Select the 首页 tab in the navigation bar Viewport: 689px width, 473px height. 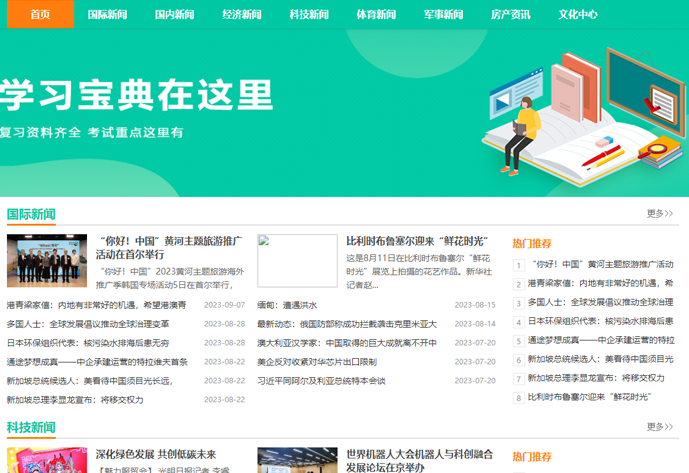click(40, 14)
